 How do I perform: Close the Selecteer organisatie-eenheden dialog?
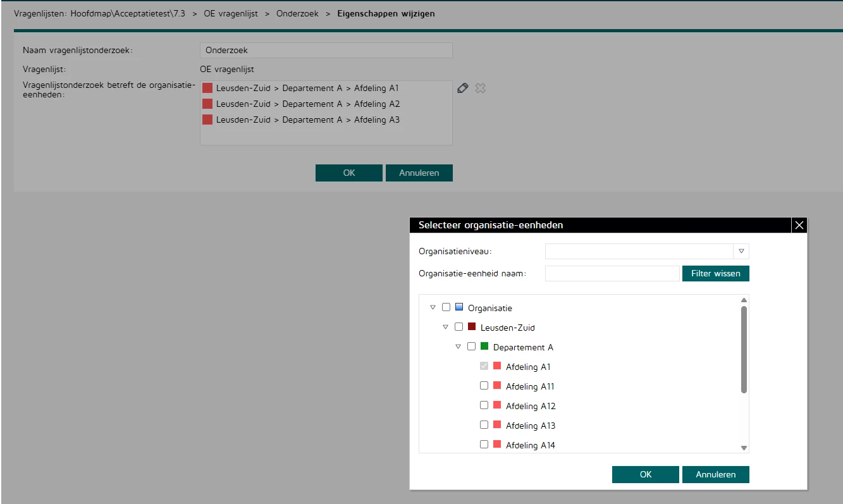pyautogui.click(x=799, y=225)
